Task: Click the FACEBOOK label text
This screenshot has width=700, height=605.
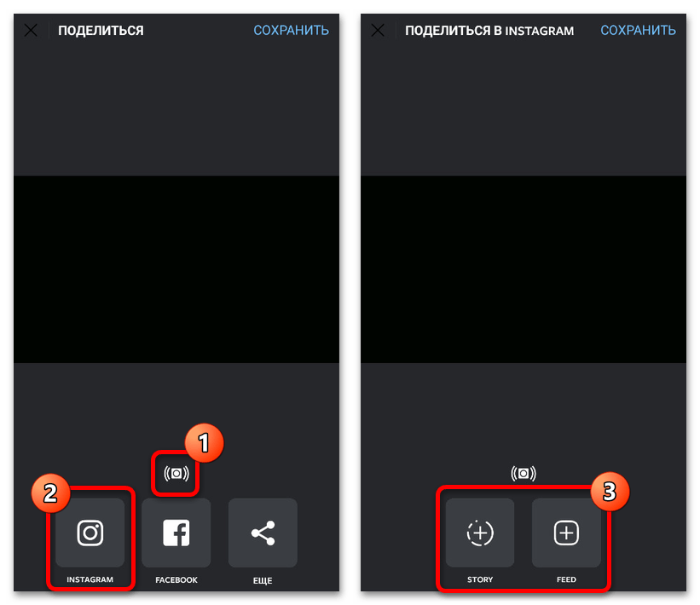Action: pos(176,580)
